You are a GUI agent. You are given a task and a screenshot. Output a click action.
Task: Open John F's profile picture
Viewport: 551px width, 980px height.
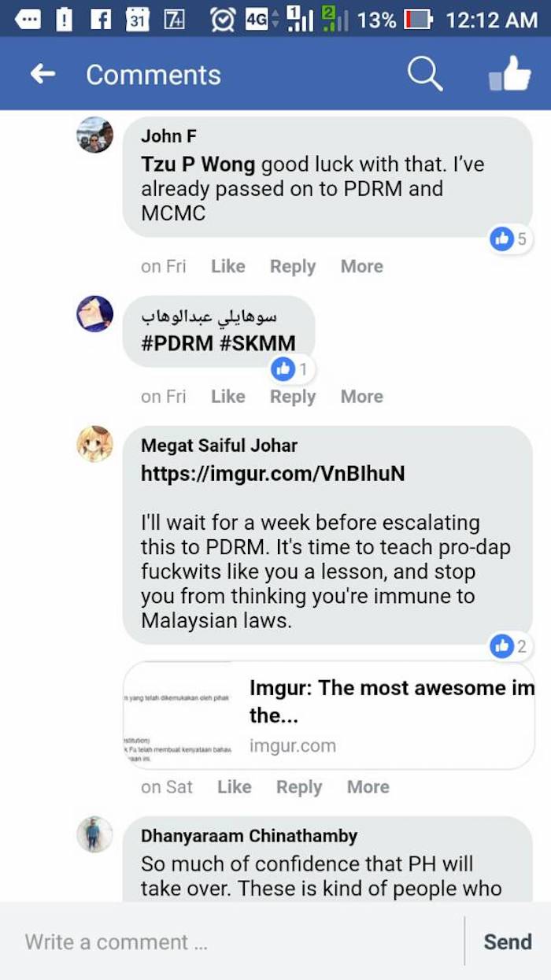click(94, 135)
